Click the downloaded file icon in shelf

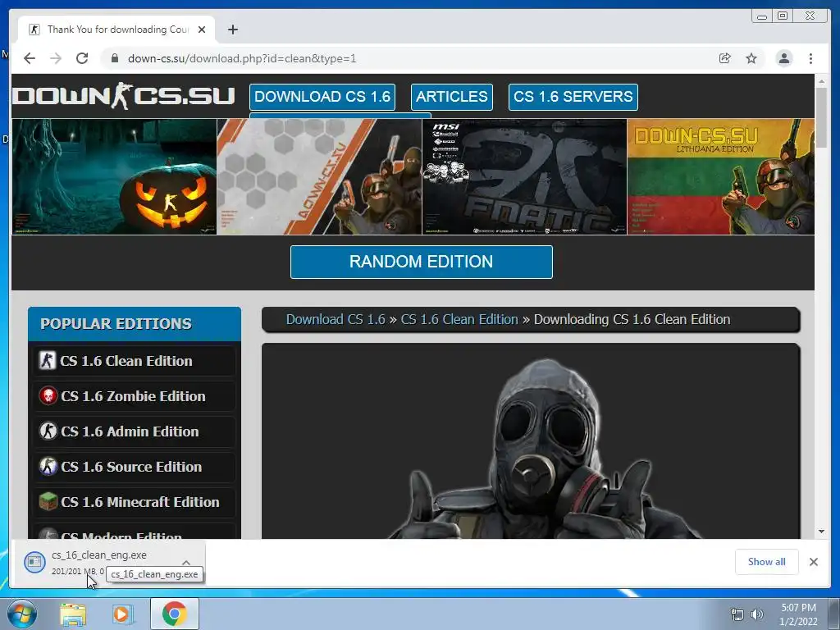pyautogui.click(x=34, y=561)
